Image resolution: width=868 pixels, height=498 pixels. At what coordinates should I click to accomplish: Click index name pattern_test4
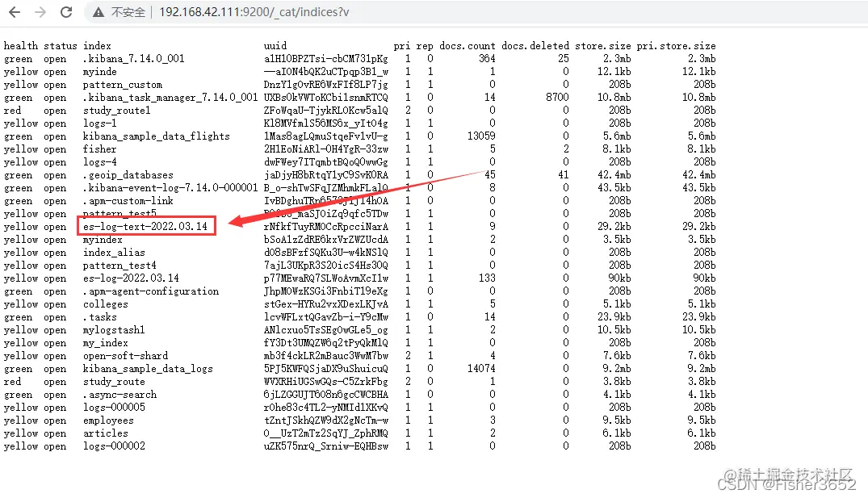(x=120, y=265)
